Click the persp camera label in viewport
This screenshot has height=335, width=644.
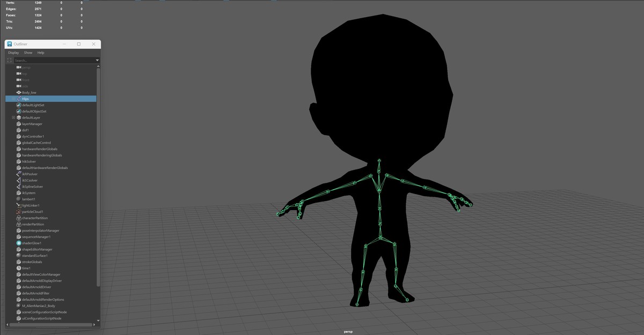click(x=348, y=332)
